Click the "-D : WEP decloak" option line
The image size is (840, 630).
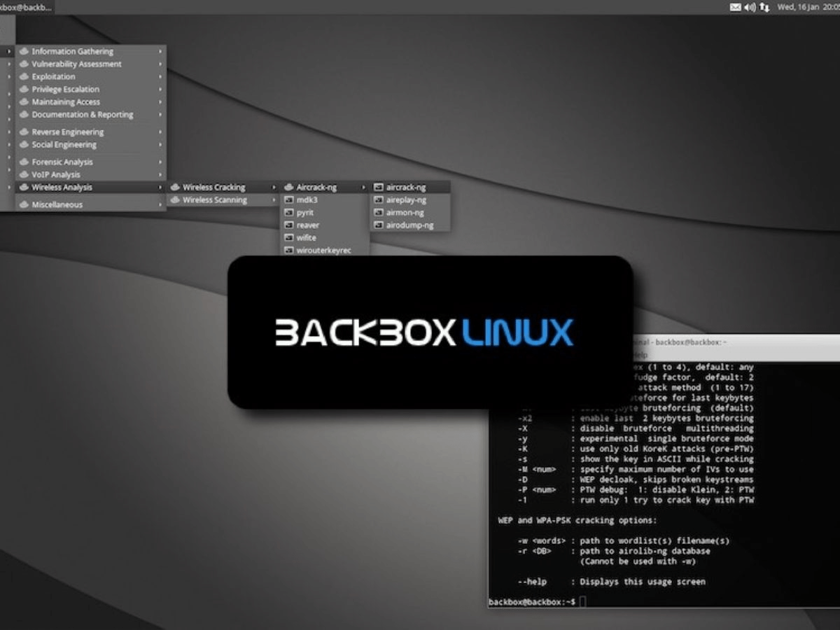(636, 479)
